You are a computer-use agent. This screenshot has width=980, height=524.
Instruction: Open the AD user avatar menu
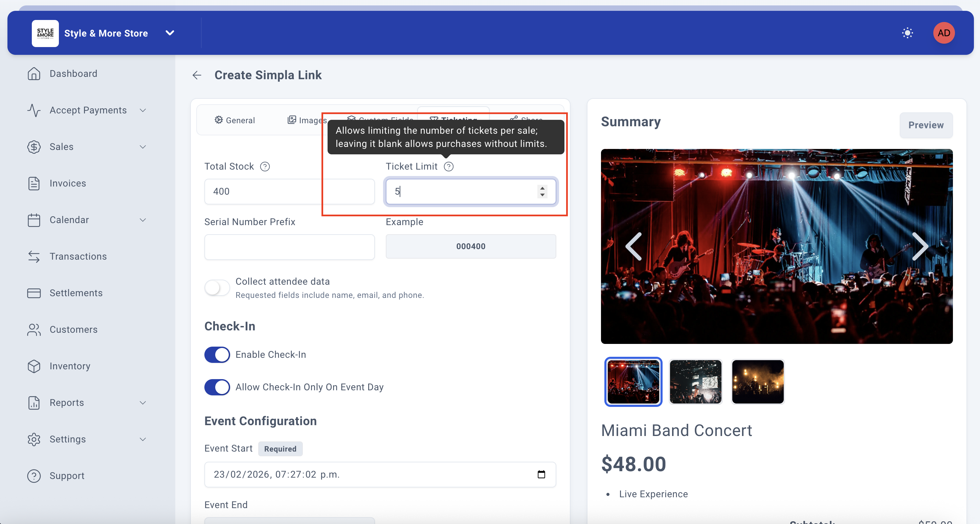coord(943,33)
